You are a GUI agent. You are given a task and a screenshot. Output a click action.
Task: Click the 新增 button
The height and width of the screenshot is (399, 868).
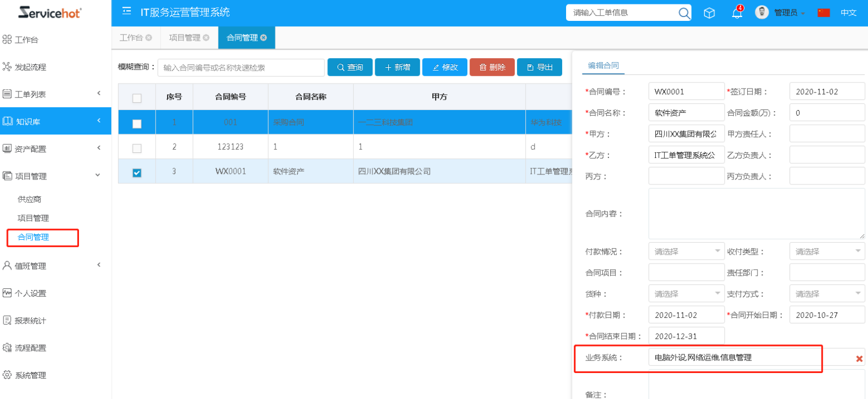[397, 67]
